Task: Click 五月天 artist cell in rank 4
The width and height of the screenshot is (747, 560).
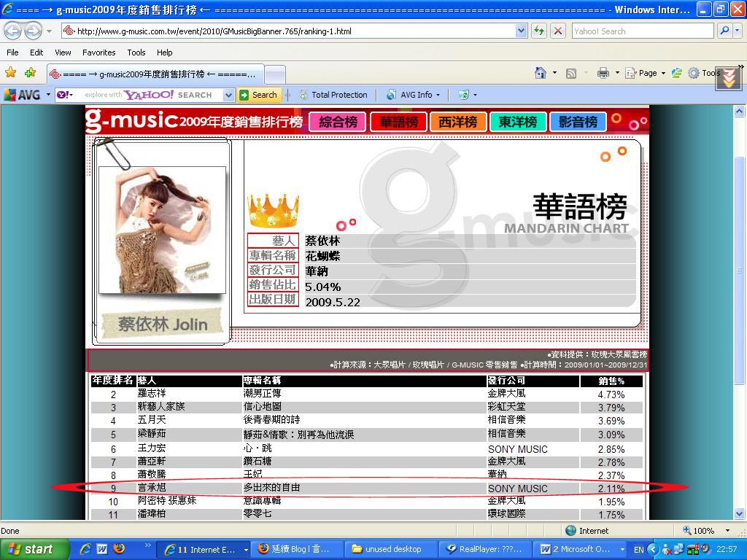Action: point(152,419)
